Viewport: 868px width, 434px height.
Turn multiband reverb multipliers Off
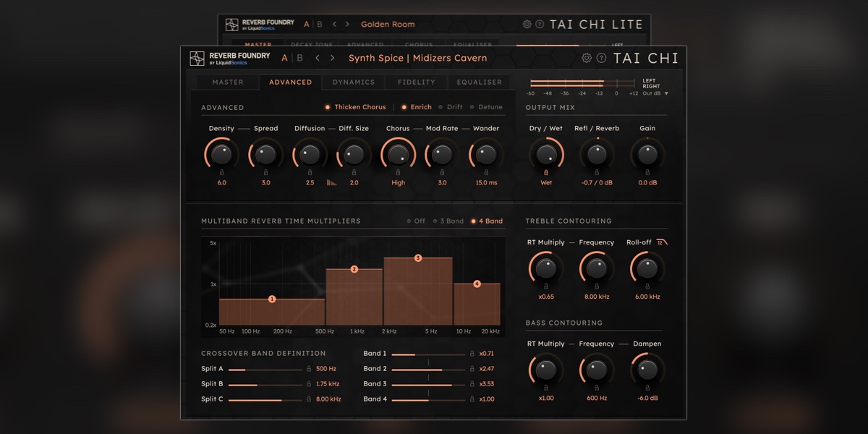click(415, 221)
